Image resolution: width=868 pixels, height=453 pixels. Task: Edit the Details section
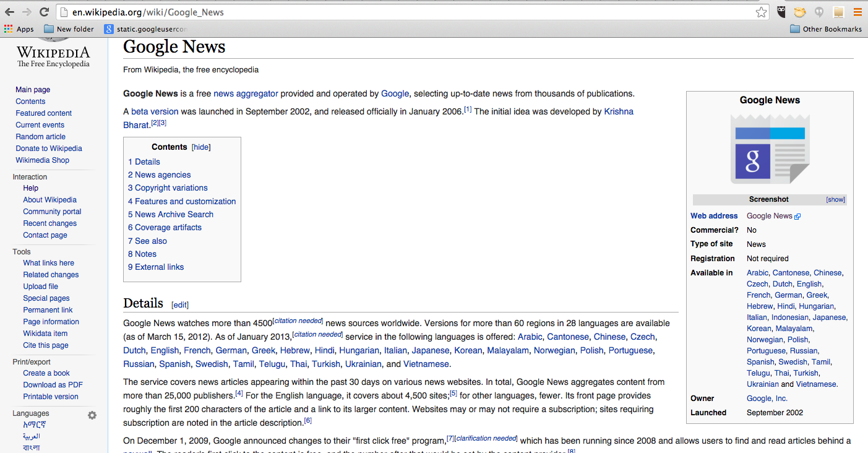[180, 305]
